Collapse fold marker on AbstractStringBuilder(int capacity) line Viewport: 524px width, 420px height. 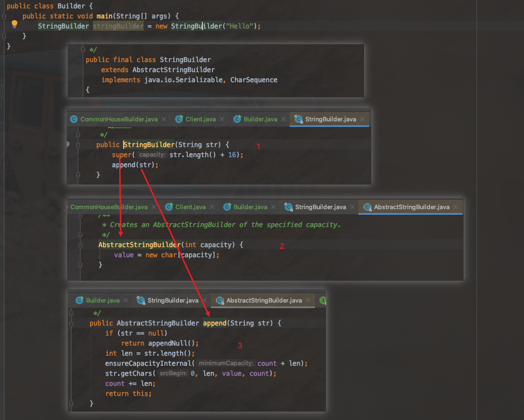[80, 246]
